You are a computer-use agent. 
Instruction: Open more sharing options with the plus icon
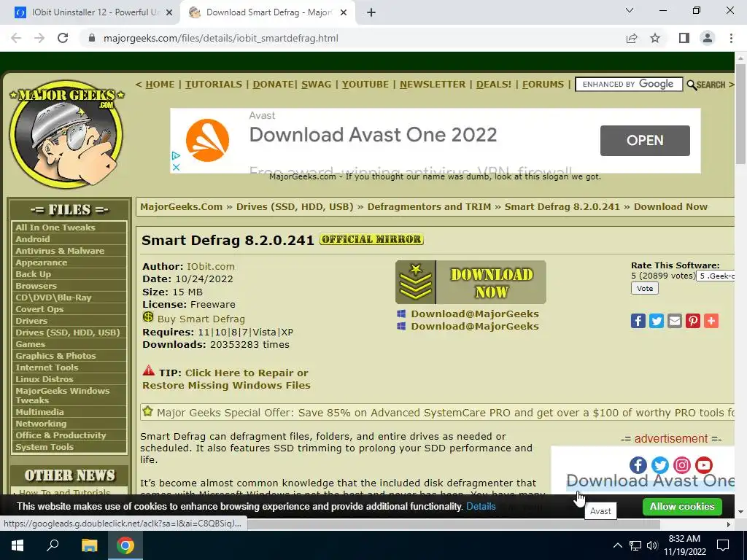[711, 321]
